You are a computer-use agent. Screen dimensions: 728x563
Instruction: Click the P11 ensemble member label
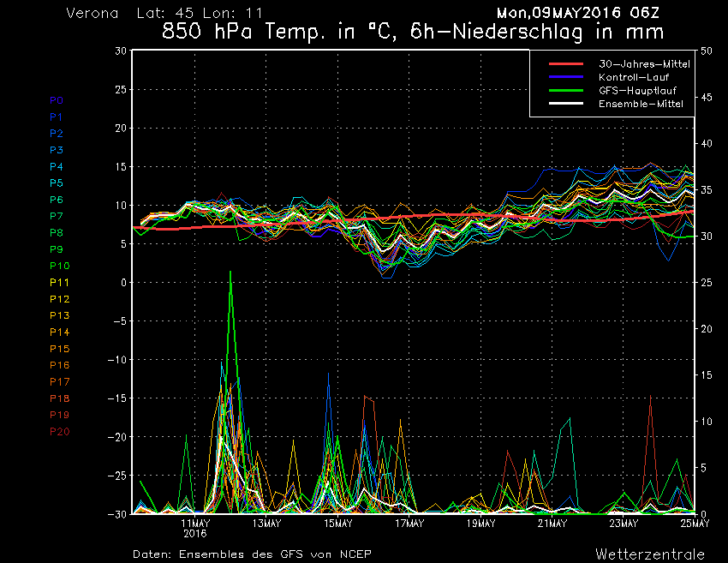coord(59,283)
